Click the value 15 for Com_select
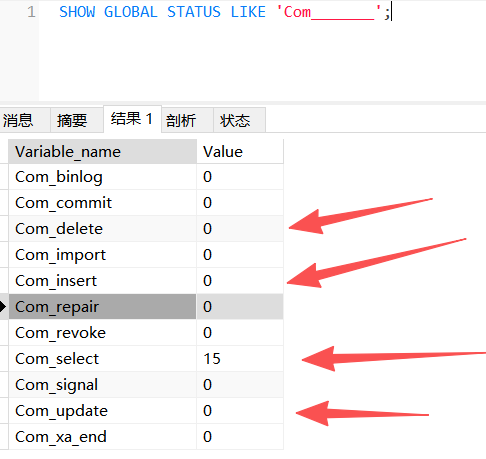This screenshot has height=459, width=486. 240,359
